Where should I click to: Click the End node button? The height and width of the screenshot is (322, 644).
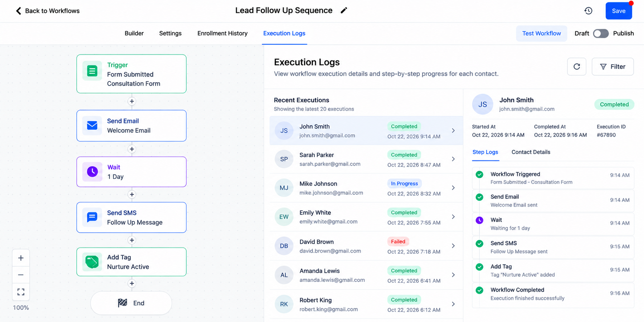coord(131,303)
